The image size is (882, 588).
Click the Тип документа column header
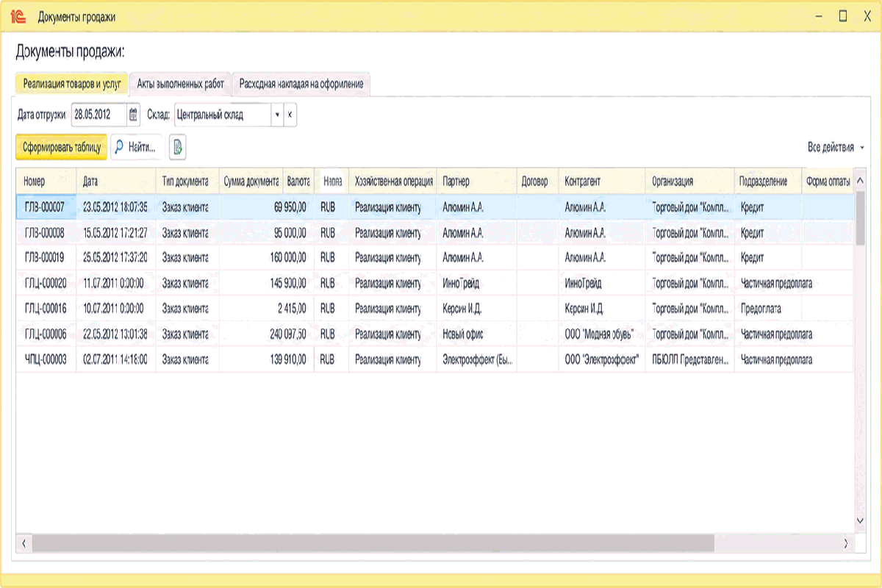[x=187, y=181]
